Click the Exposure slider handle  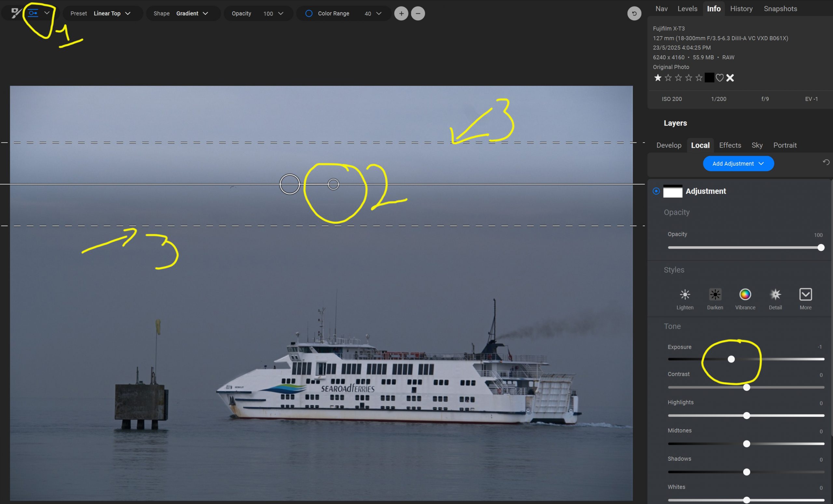[x=731, y=359]
